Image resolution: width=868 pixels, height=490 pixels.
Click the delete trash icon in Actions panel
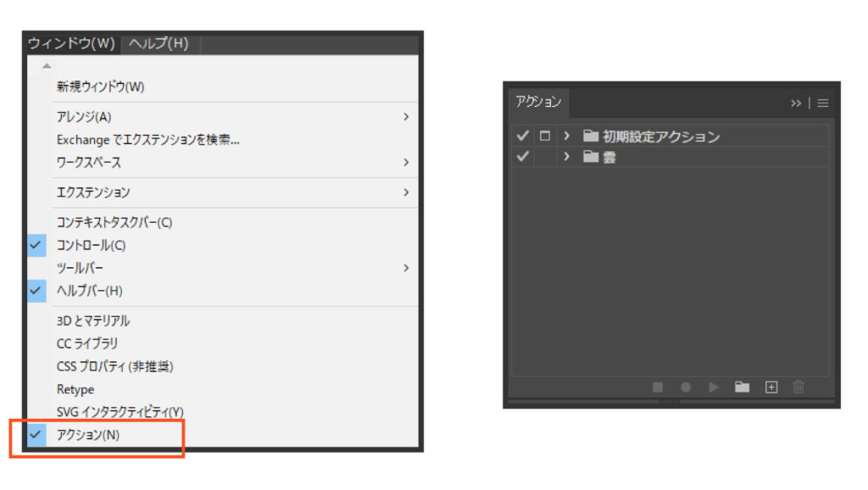798,387
